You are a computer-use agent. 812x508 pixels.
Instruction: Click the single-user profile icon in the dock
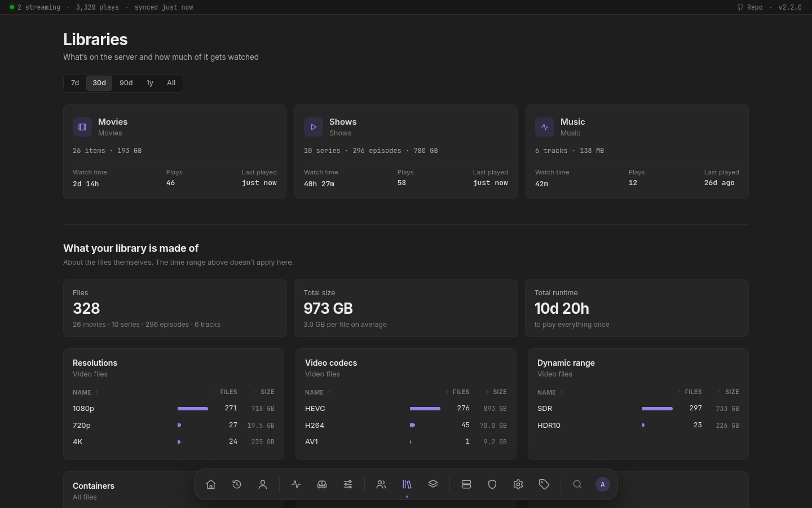263,484
